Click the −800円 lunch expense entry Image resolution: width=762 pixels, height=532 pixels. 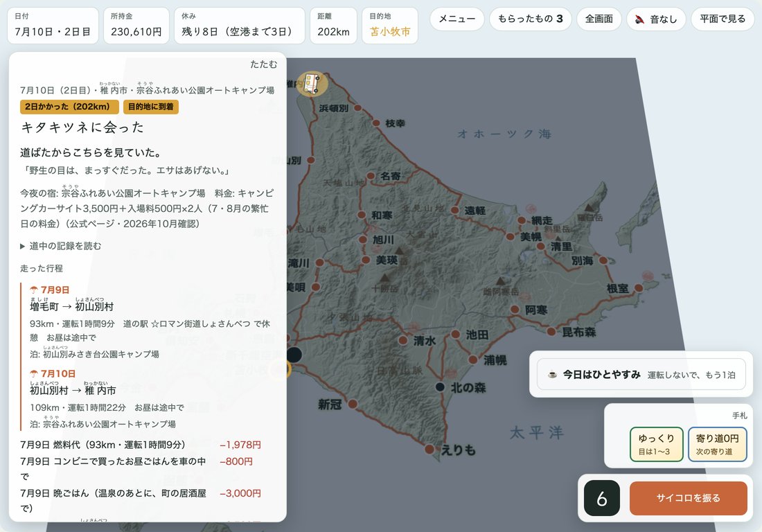(236, 461)
